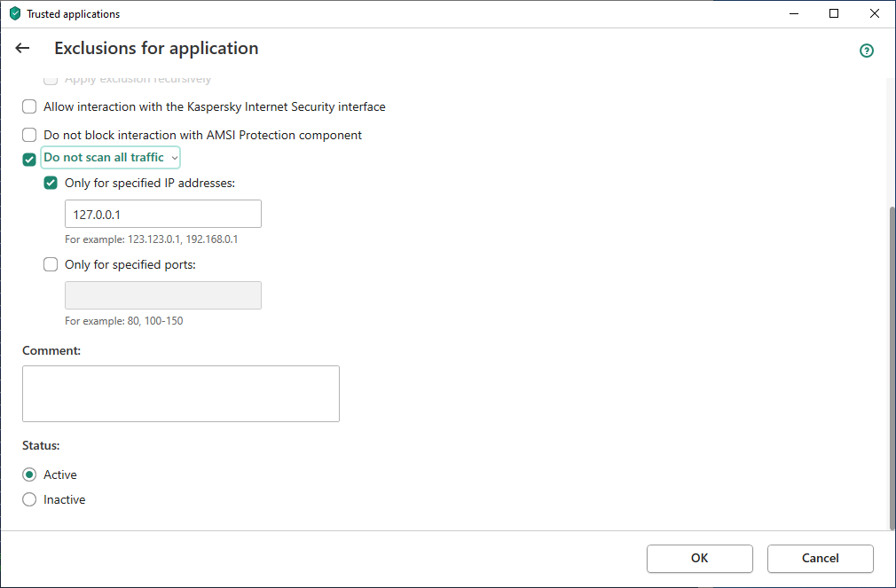Uncheck the Do not scan all traffic checkbox
Image resolution: width=896 pixels, height=588 pixels.
[x=29, y=160]
